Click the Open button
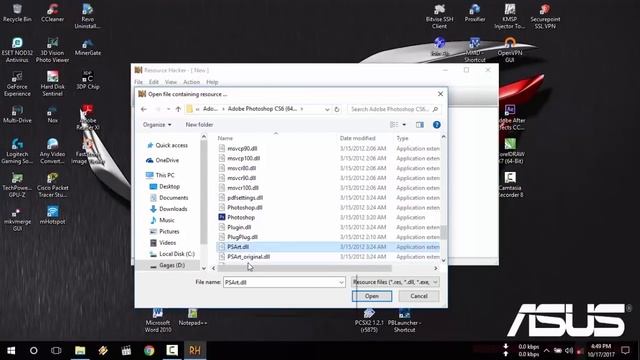This screenshot has height=360, width=640. click(x=372, y=296)
